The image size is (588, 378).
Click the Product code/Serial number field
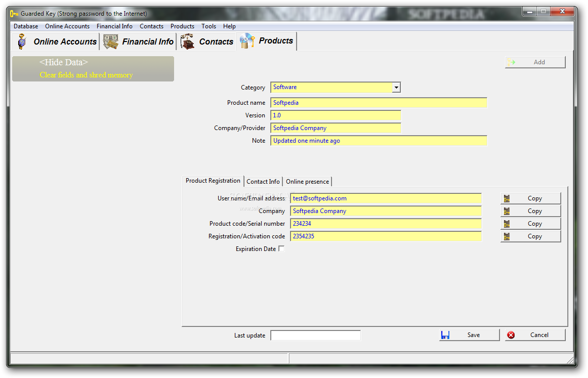[x=386, y=224]
